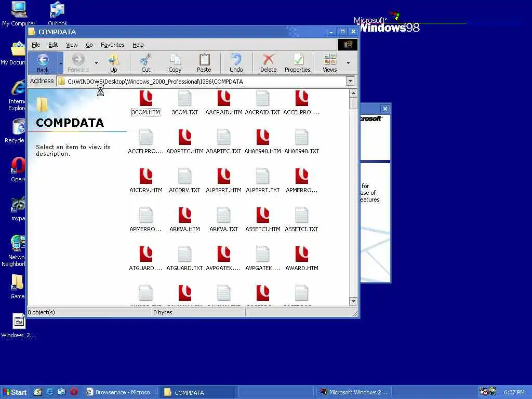Screen dimensions: 532x399
Task: Select the ALPSPRT.HTM file icon
Action: (224, 176)
